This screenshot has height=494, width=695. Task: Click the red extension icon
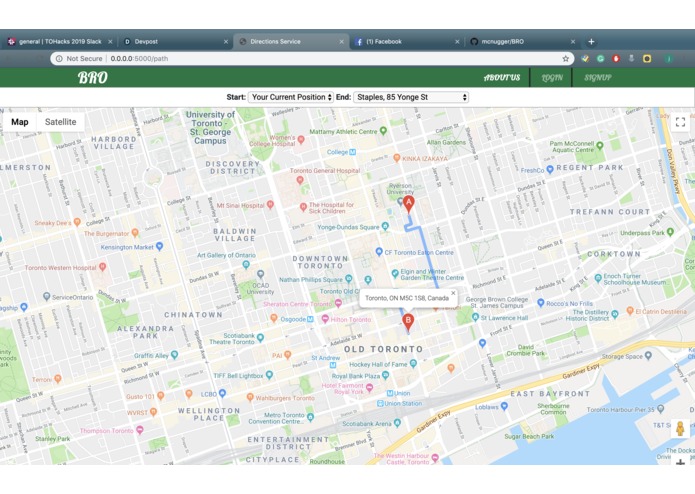tap(616, 58)
